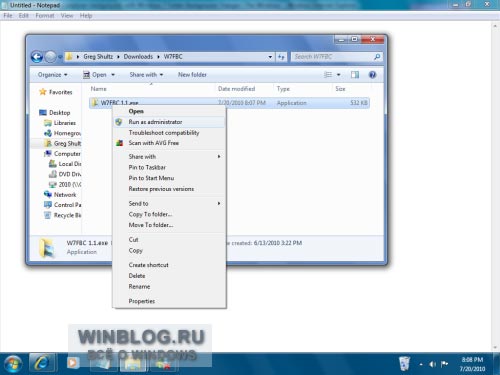Expand the address bar history dropdown
500x375 pixels.
point(270,57)
